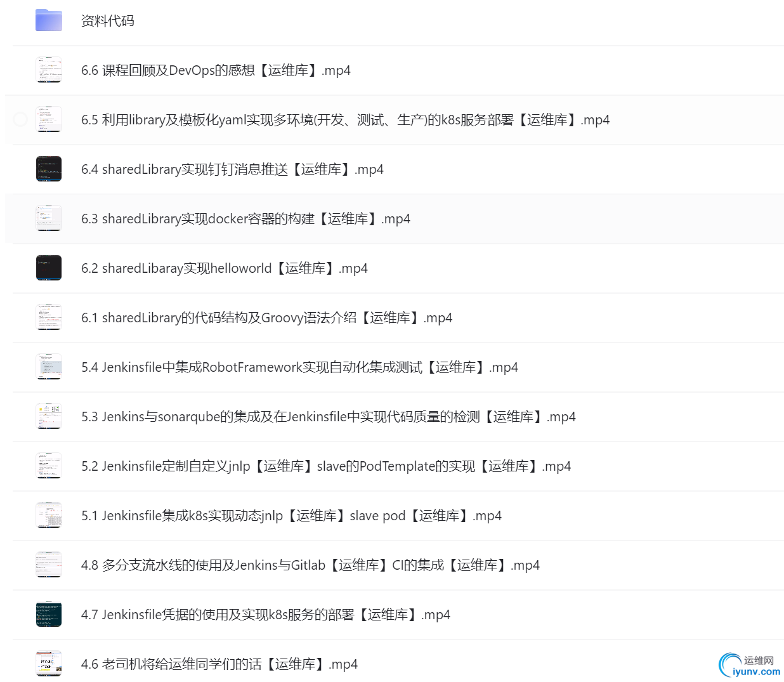
Task: Open thumbnail of 6.5 利用library及模板化yaml video
Action: (x=49, y=119)
